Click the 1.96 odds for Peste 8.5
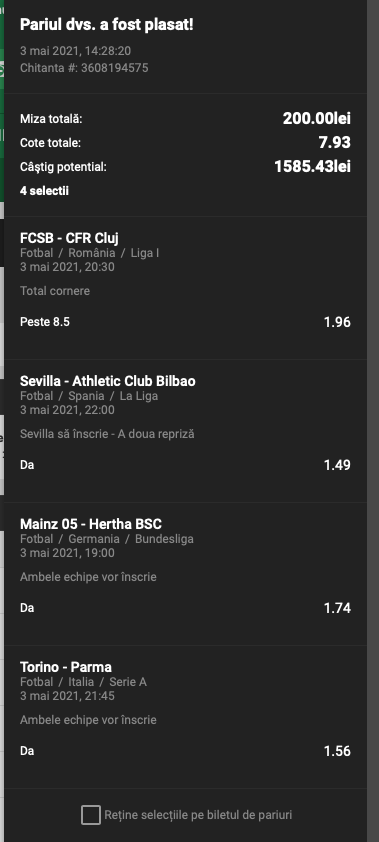The width and height of the screenshot is (379, 842). 337,322
